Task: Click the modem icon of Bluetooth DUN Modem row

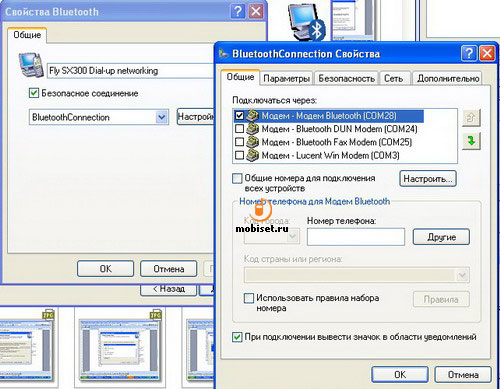Action: tap(252, 129)
